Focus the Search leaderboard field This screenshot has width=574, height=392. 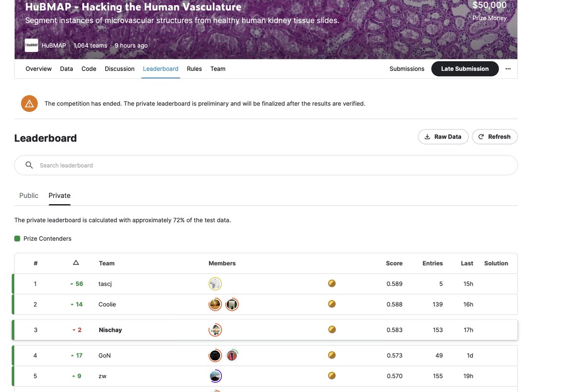[266, 165]
